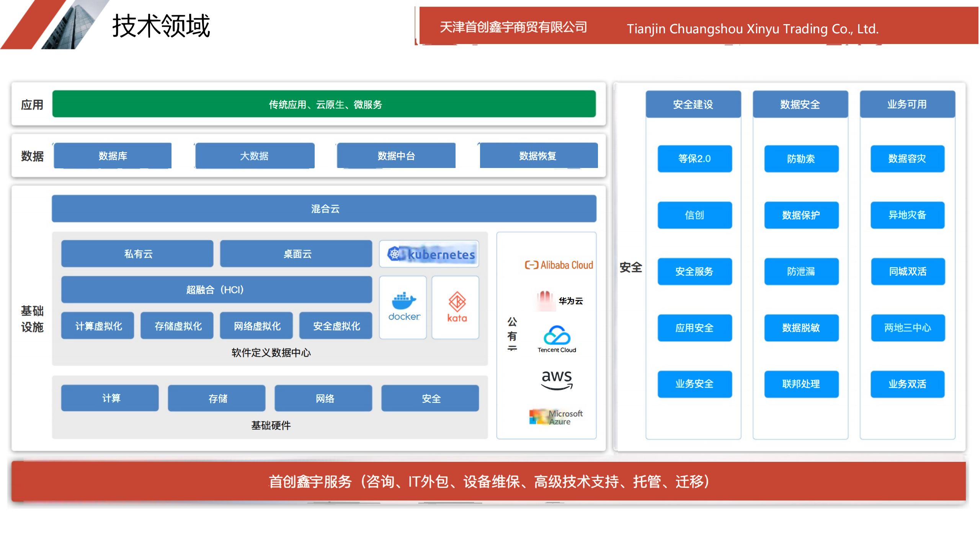Select the 业务可用 column header
This screenshot has width=980, height=551.
[x=907, y=104]
